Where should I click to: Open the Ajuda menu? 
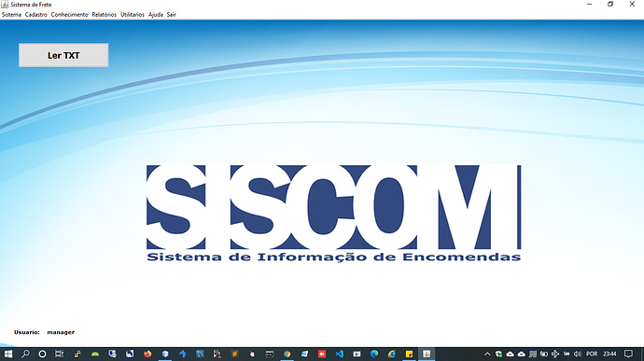156,14
